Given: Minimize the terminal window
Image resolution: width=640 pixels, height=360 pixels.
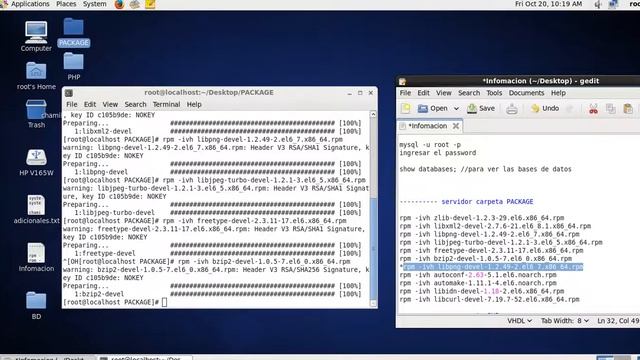Looking at the screenshot, I should click(x=349, y=93).
